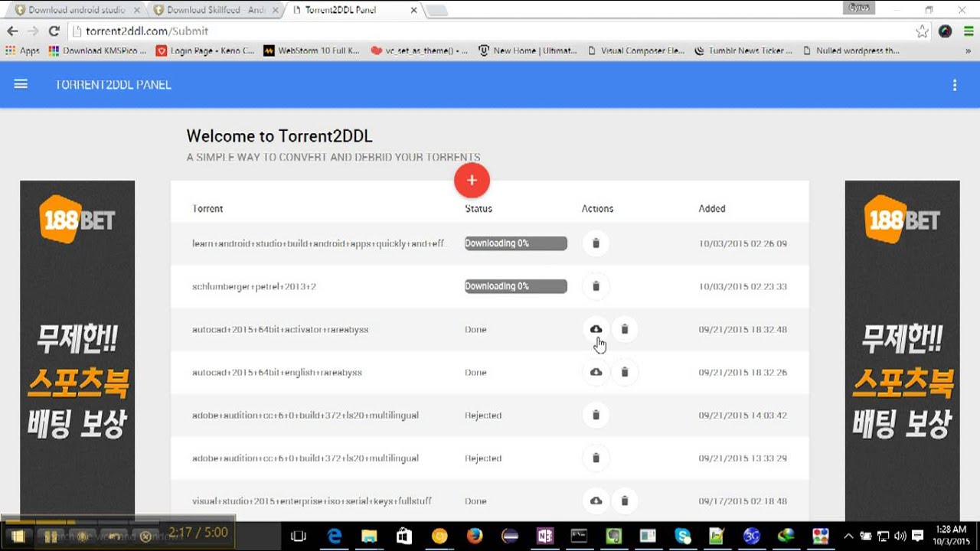Click the Added column header
This screenshot has height=551, width=980.
tap(712, 208)
